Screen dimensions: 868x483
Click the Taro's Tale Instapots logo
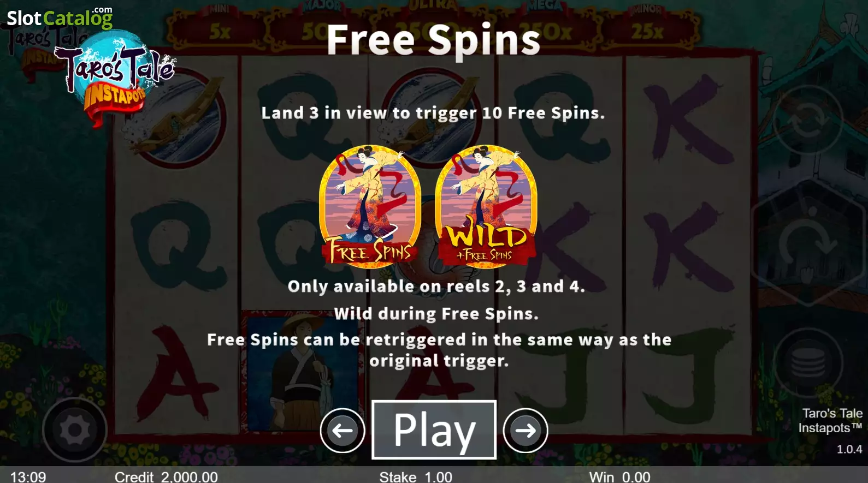pos(115,79)
